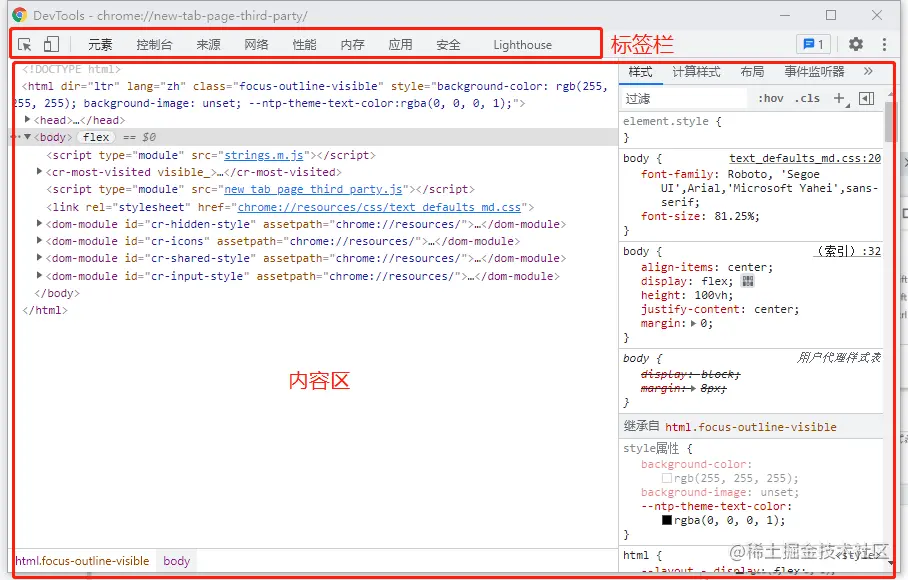
Task: Open the 元素 panel tab
Action: pos(100,45)
